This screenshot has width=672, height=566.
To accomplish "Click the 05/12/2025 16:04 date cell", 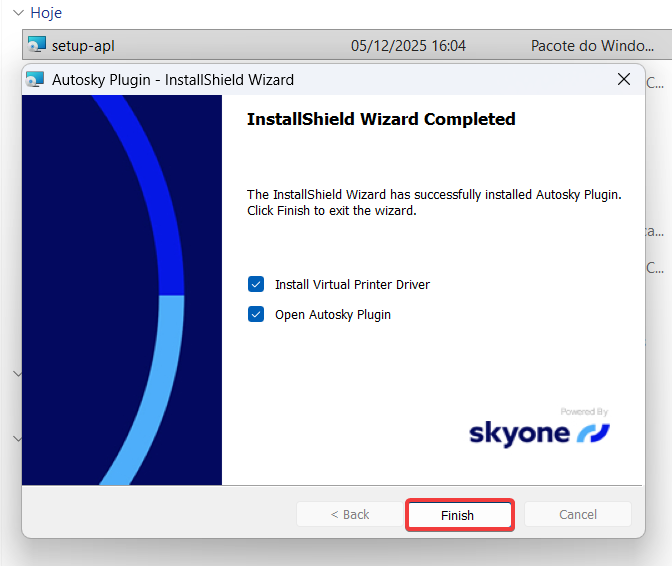I will click(x=408, y=46).
